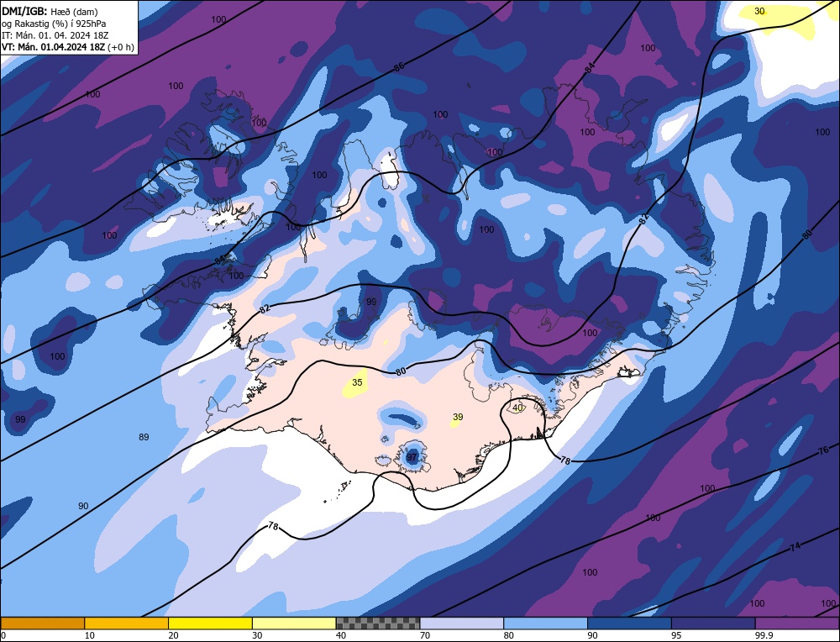Pick the light blue 80–90 legend swatch
This screenshot has height=642, width=840.
point(545,624)
